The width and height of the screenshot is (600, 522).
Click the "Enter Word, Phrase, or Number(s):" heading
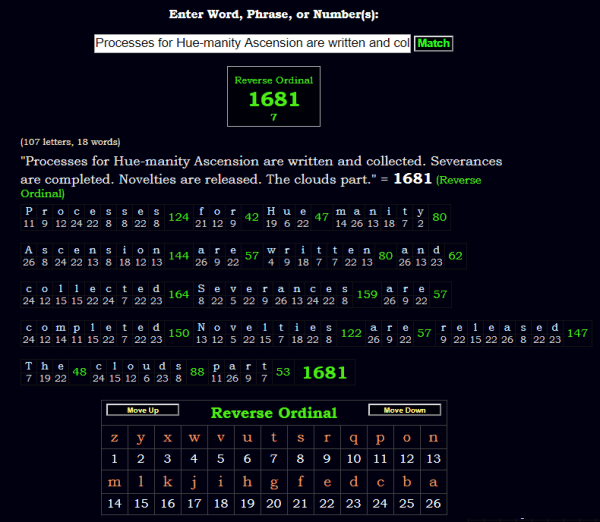(274, 15)
